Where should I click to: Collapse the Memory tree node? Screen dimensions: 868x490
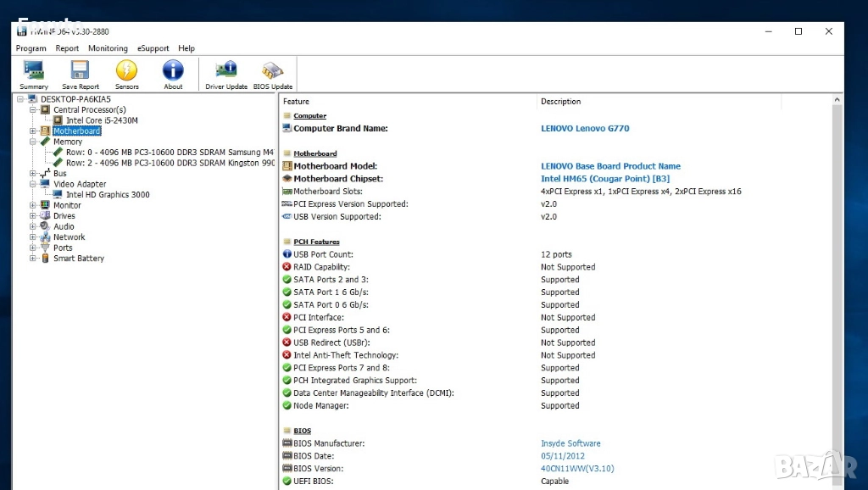pos(33,142)
